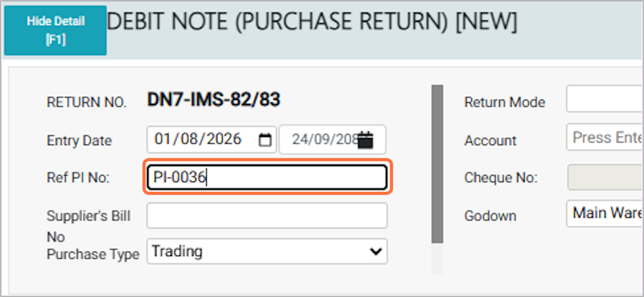This screenshot has width=644, height=297.
Task: Click the greyed-out Cheque No field
Action: click(604, 176)
